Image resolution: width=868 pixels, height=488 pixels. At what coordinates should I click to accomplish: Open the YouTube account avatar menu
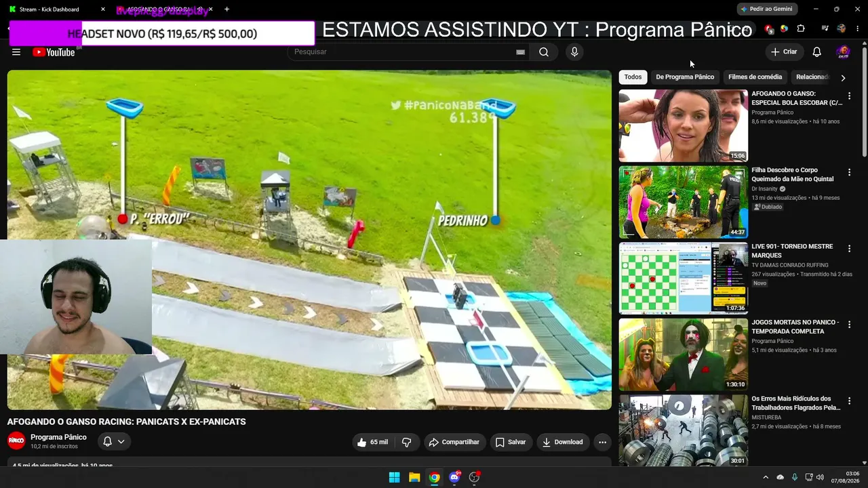coord(843,52)
